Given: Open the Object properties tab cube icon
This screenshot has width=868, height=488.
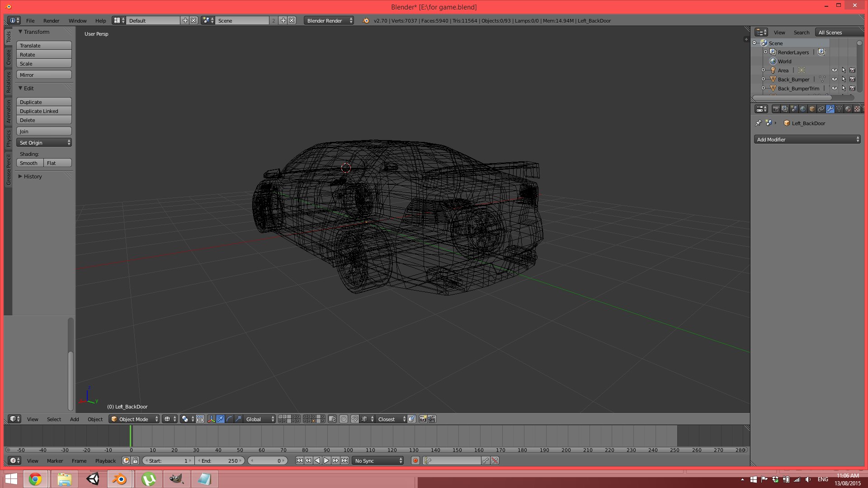Looking at the screenshot, I should click(812, 109).
